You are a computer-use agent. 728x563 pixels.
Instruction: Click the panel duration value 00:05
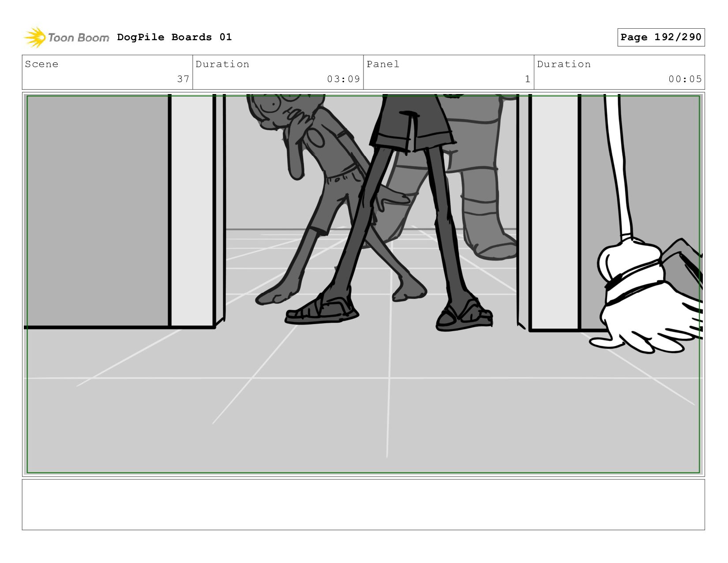[685, 79]
